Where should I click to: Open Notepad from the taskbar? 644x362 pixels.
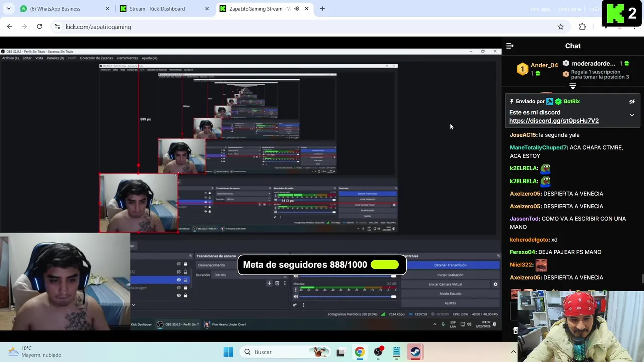pos(396,352)
